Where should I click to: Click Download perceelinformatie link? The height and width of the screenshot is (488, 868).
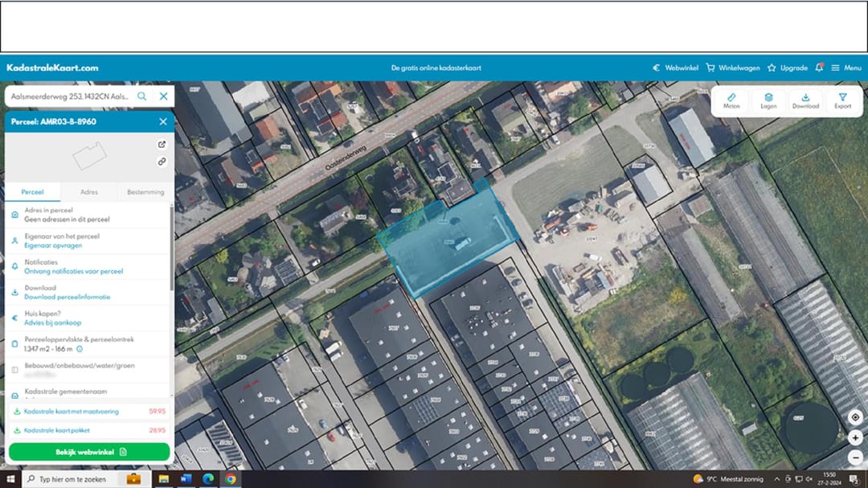pos(67,297)
